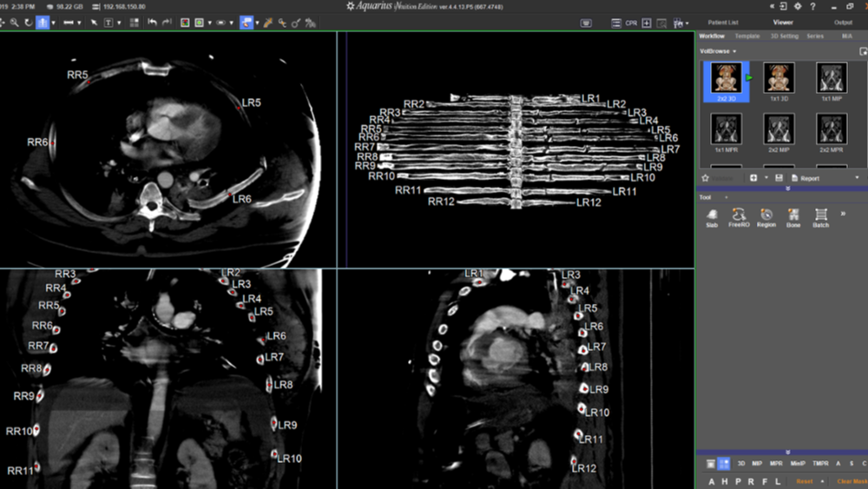Select the arrow pointer tool
868x489 pixels.
click(94, 23)
